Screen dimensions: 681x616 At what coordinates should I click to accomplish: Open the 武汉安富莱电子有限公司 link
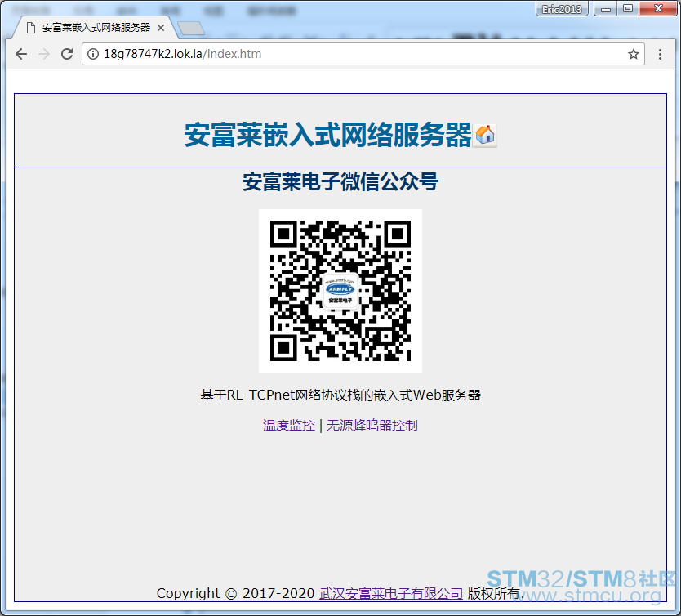point(391,593)
